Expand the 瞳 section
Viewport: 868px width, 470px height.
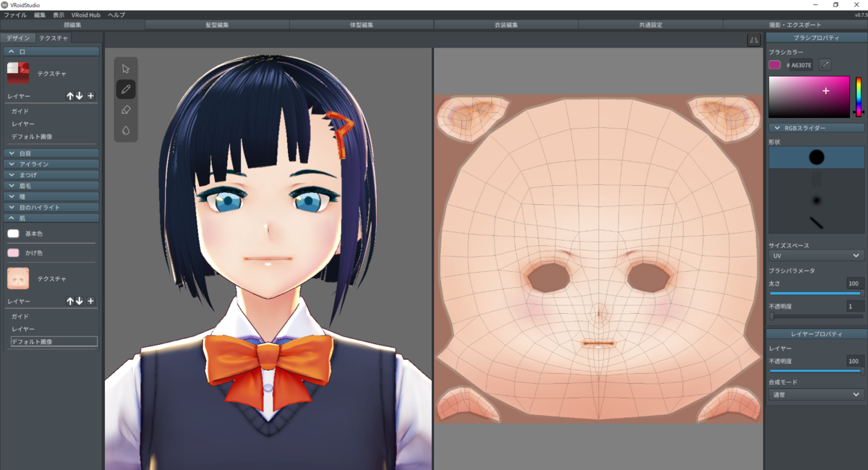pyautogui.click(x=51, y=196)
